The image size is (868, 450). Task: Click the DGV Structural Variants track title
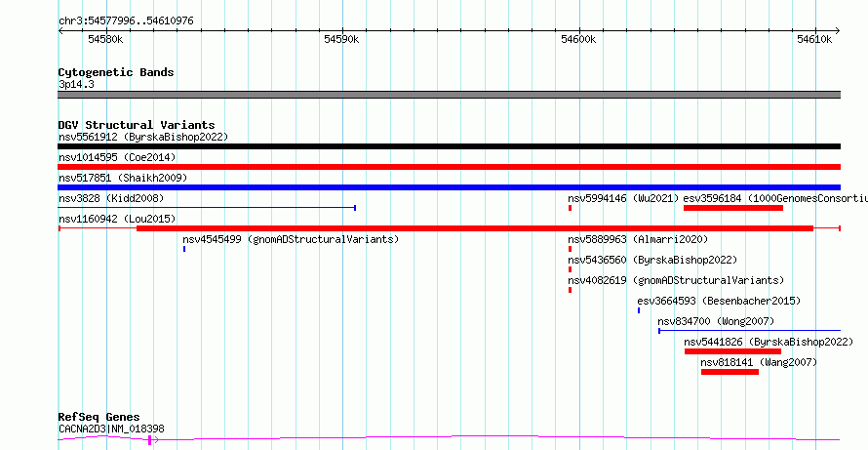(x=137, y=125)
